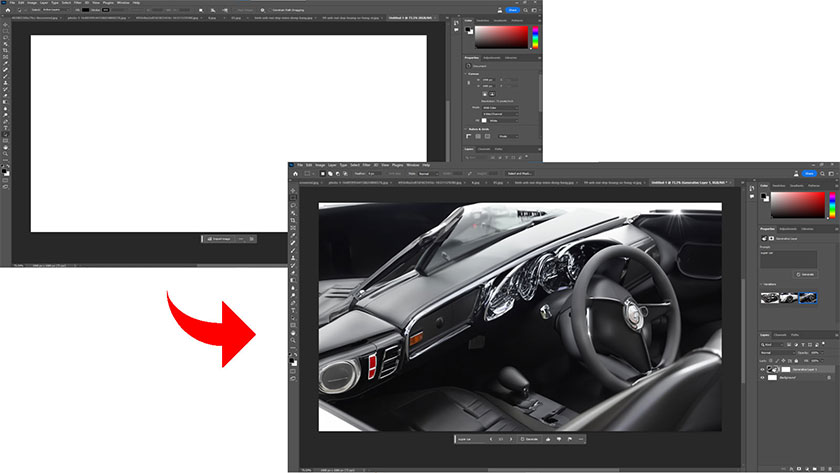
Task: Click the Prompt text box in Properties
Action: point(789,259)
